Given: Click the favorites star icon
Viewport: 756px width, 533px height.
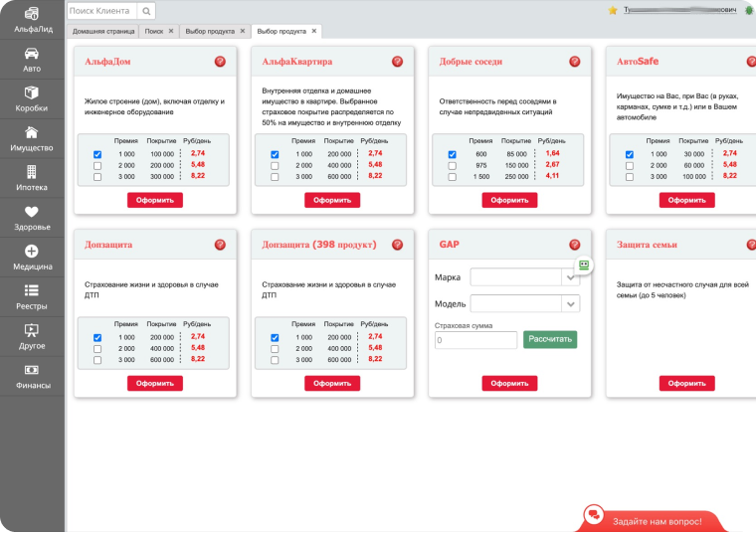Looking at the screenshot, I should [x=613, y=10].
